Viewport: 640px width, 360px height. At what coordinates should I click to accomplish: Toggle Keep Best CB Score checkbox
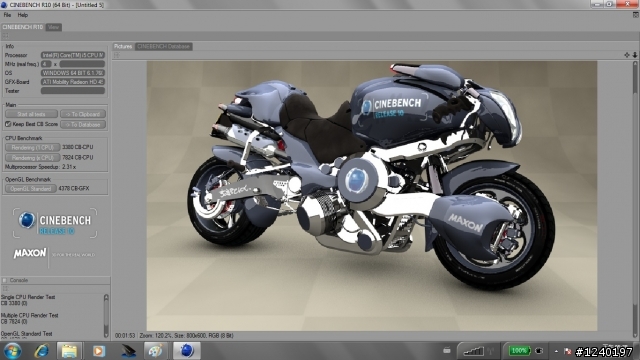pyautogui.click(x=8, y=124)
